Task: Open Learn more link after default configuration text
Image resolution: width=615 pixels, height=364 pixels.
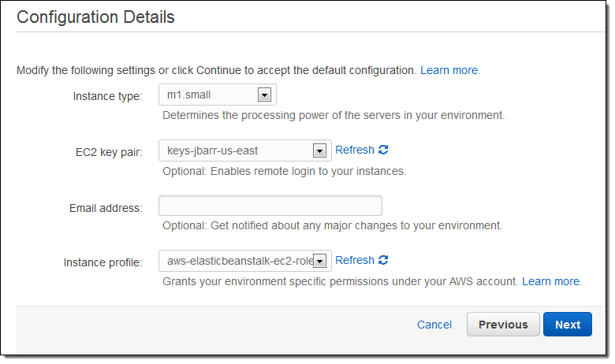Action: pos(449,70)
